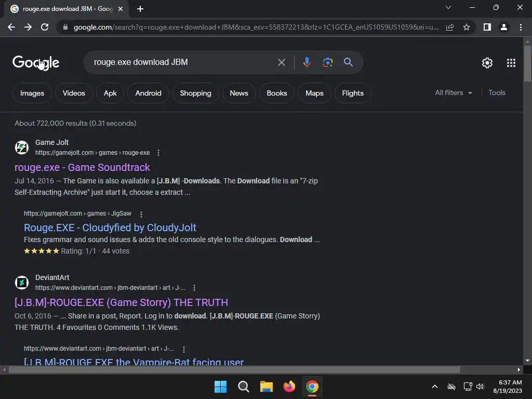
Task: Bookmark this page with the star icon
Action: (467, 27)
